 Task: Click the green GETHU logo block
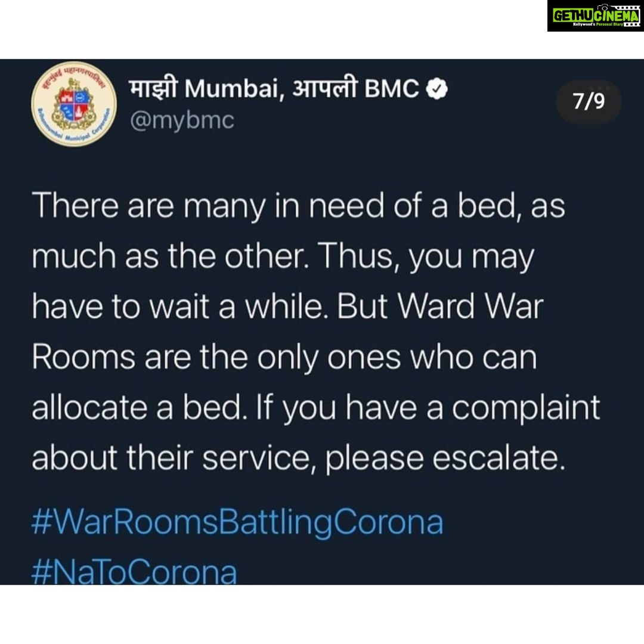tap(572, 16)
